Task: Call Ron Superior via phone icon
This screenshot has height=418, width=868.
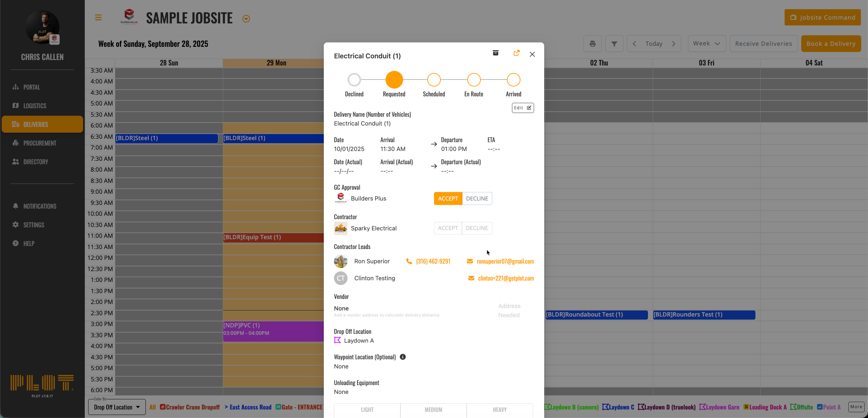Action: (409, 261)
